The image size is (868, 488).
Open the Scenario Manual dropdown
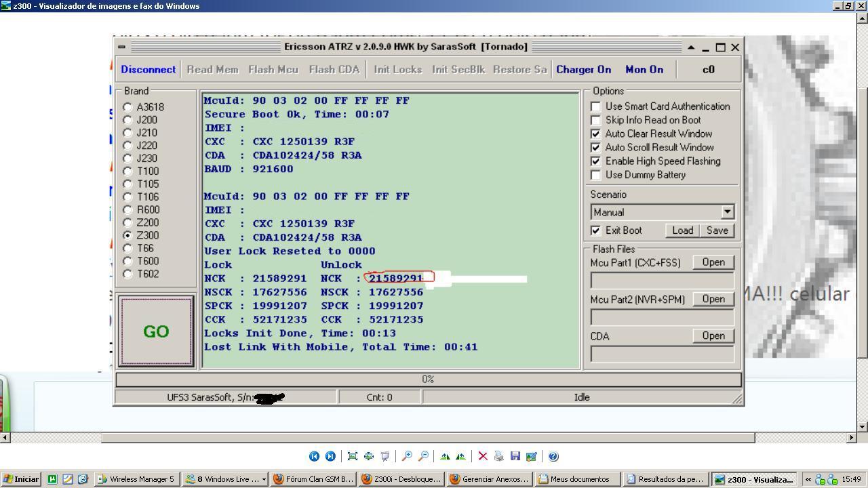tap(727, 212)
